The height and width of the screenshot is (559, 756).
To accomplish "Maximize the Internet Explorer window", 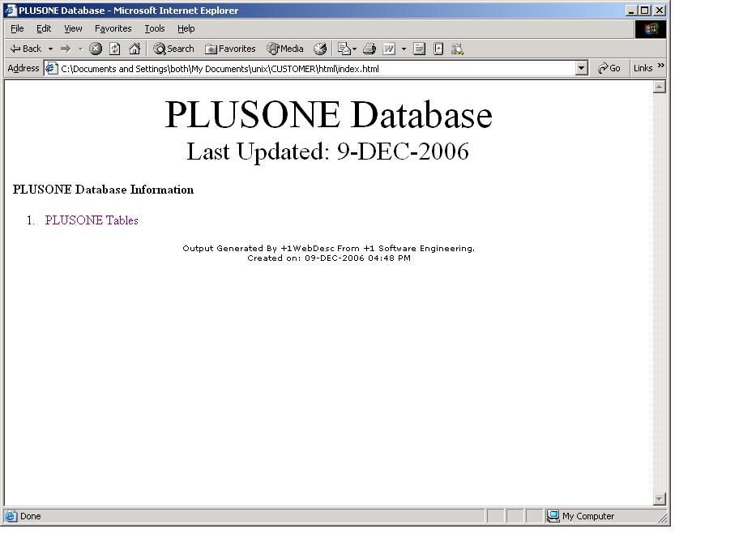I will tap(645, 10).
